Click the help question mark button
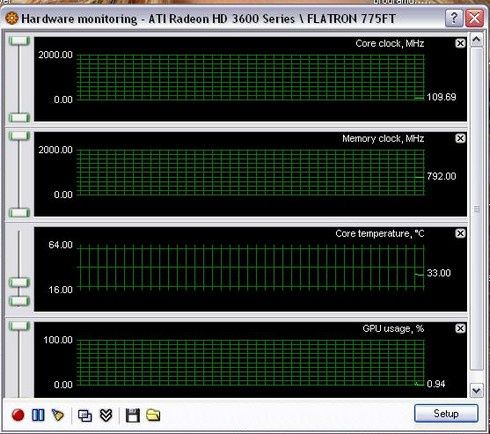This screenshot has width=490, height=434. tap(454, 18)
